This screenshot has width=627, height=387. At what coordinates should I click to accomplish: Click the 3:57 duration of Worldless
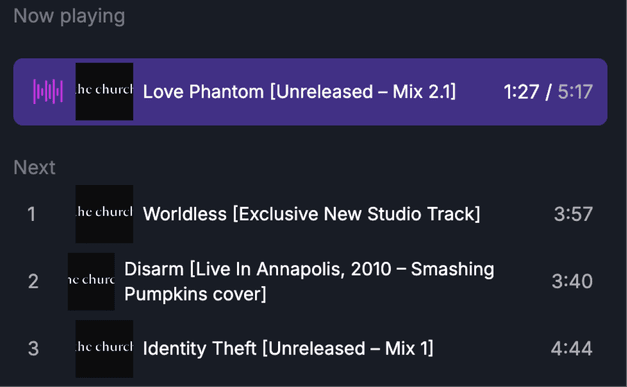[x=573, y=214]
